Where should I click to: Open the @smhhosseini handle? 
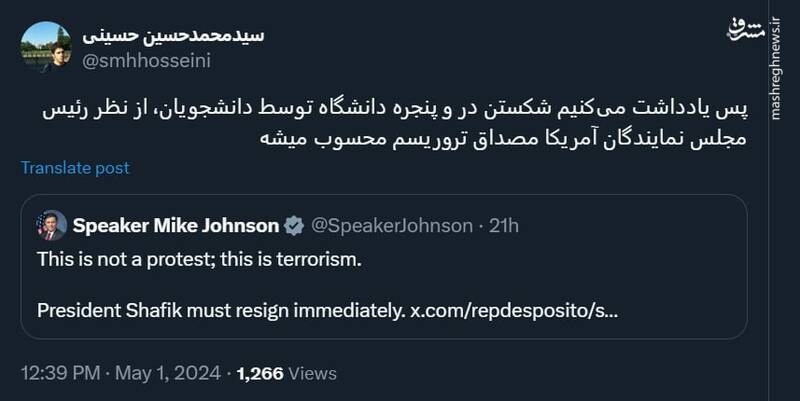click(145, 60)
